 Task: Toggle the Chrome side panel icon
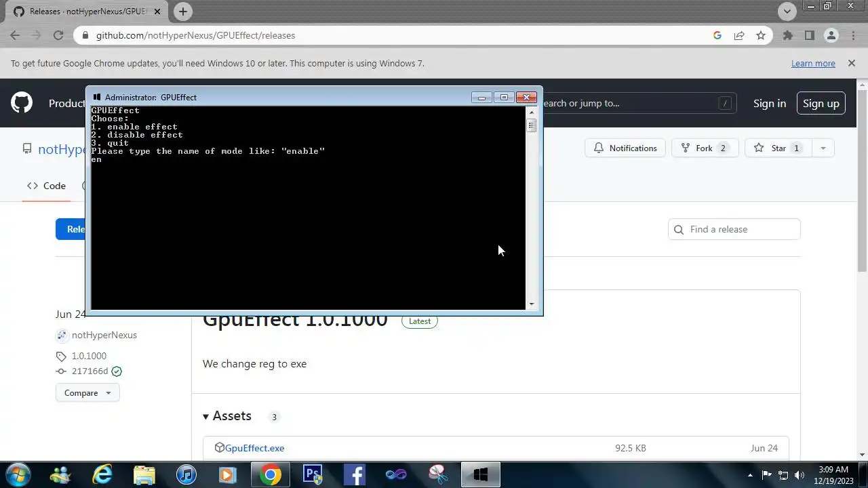[809, 35]
